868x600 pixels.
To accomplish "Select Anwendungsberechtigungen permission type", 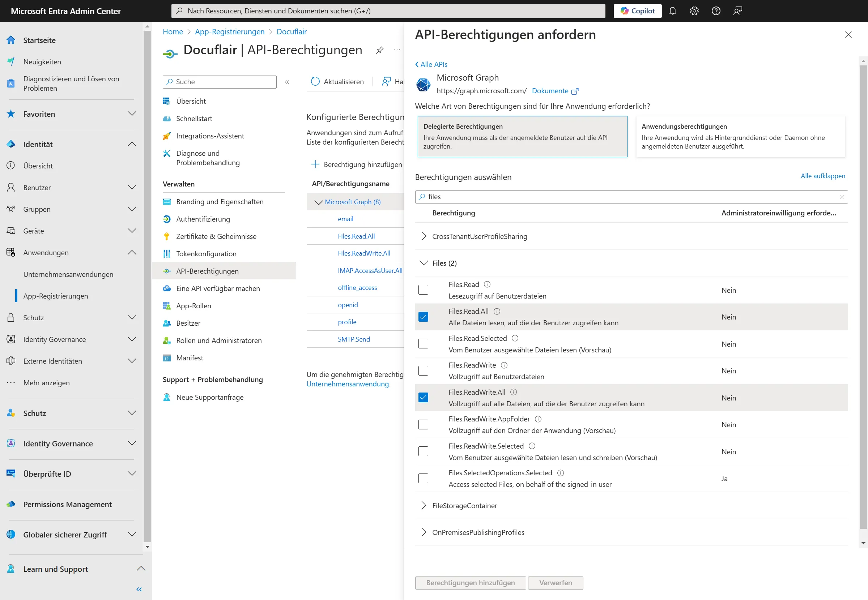I will point(740,136).
